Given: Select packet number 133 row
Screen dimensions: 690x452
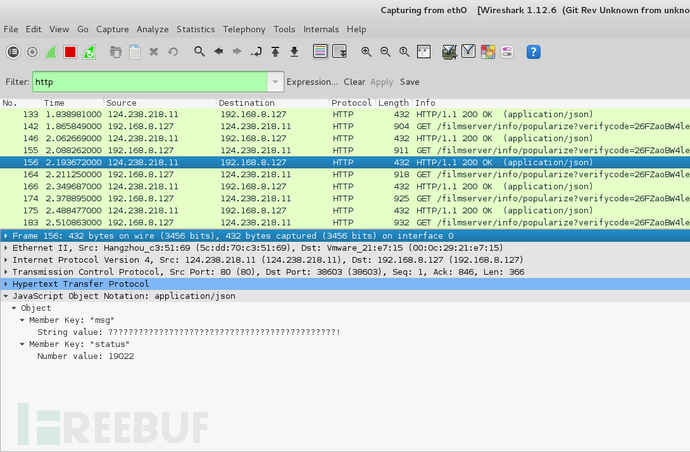Looking at the screenshot, I should 345,114.
